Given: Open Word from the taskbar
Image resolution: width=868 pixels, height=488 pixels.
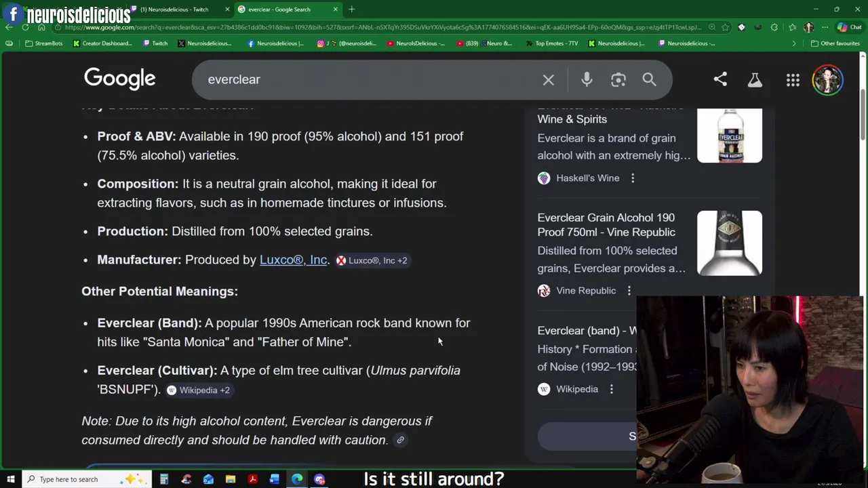Looking at the screenshot, I should click(x=275, y=479).
